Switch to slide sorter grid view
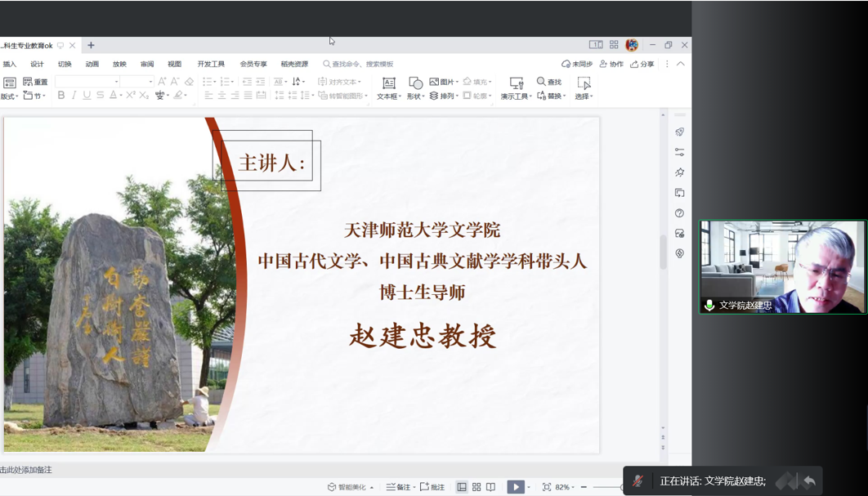868x496 pixels. click(x=477, y=487)
